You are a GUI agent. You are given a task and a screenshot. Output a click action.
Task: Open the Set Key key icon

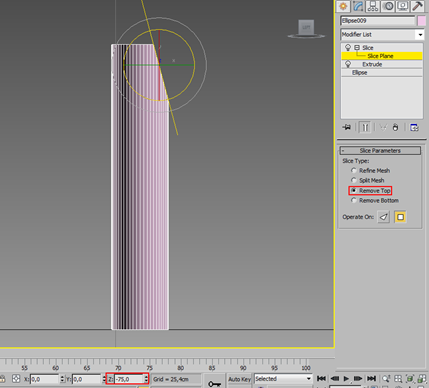(214, 383)
